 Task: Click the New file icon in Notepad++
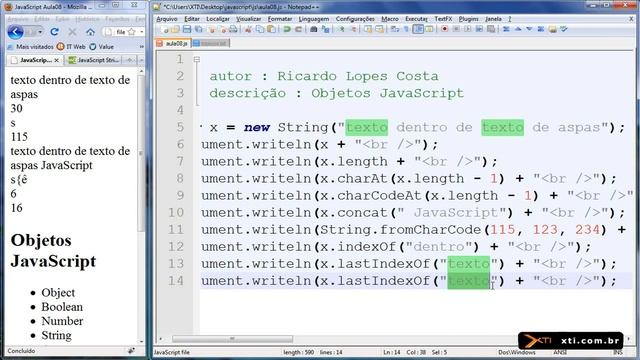pyautogui.click(x=164, y=29)
